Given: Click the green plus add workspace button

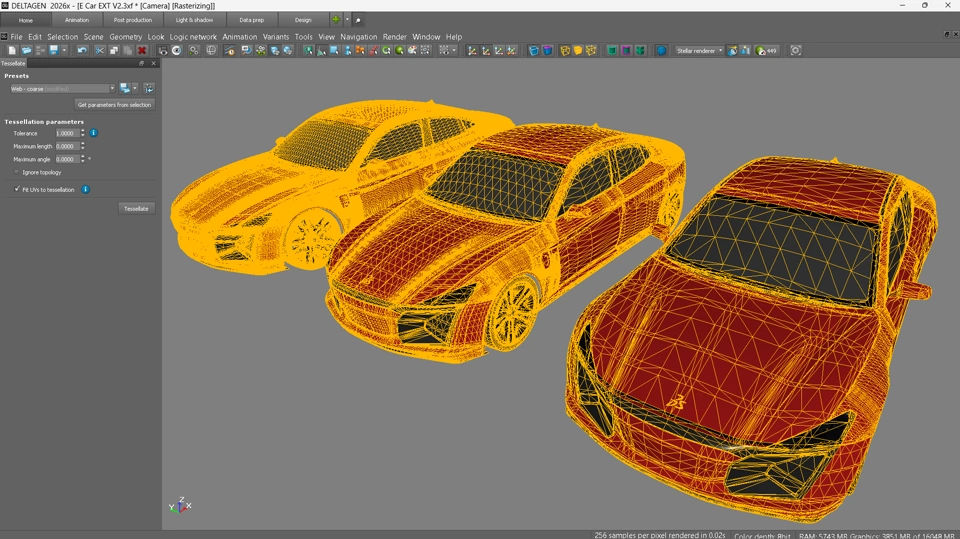Looking at the screenshot, I should point(336,20).
